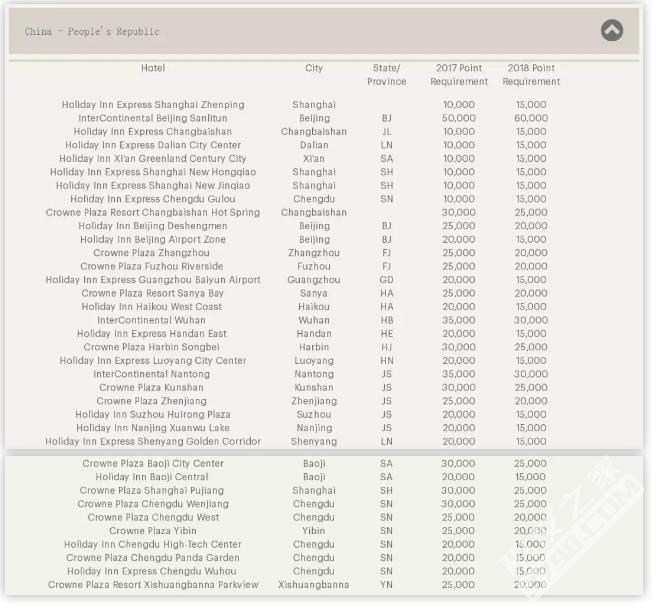Select the HB province code
This screenshot has height=609, width=652.
(387, 320)
